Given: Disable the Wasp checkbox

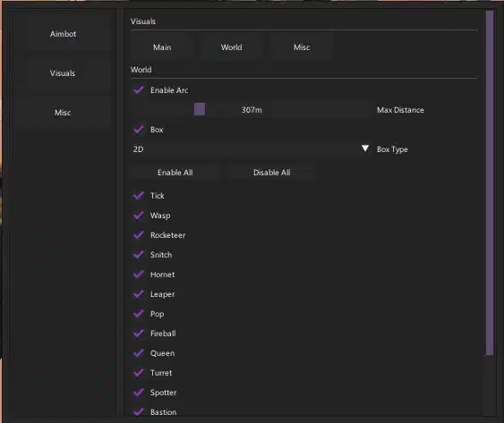Looking at the screenshot, I should tap(139, 216).
